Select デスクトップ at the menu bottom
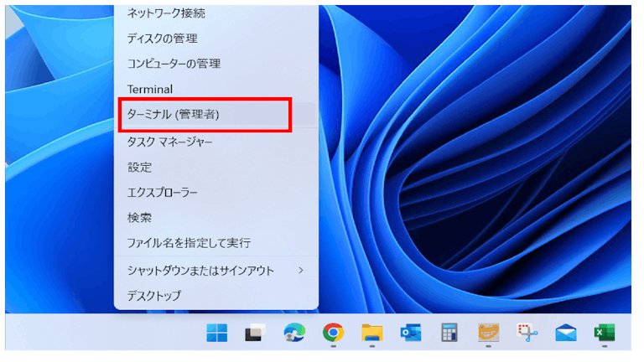The height and width of the screenshot is (362, 644). point(216,296)
